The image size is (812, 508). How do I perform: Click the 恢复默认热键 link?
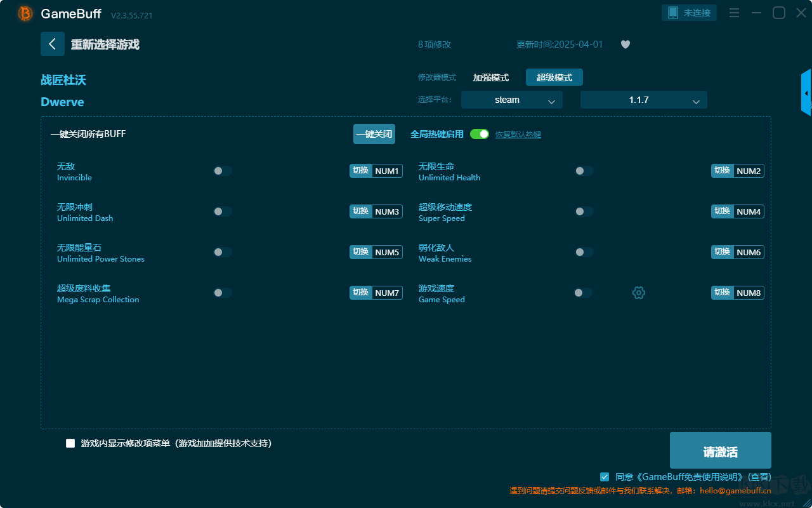518,135
